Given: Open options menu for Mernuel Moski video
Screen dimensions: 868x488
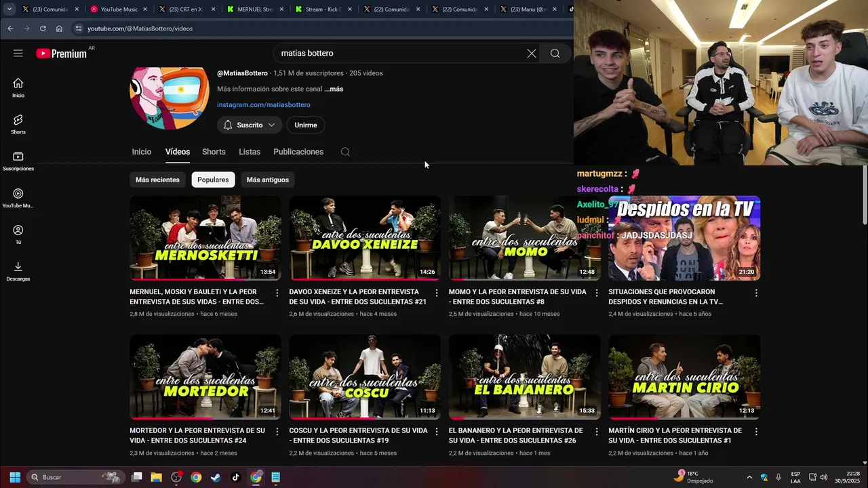Looking at the screenshot, I should point(277,293).
